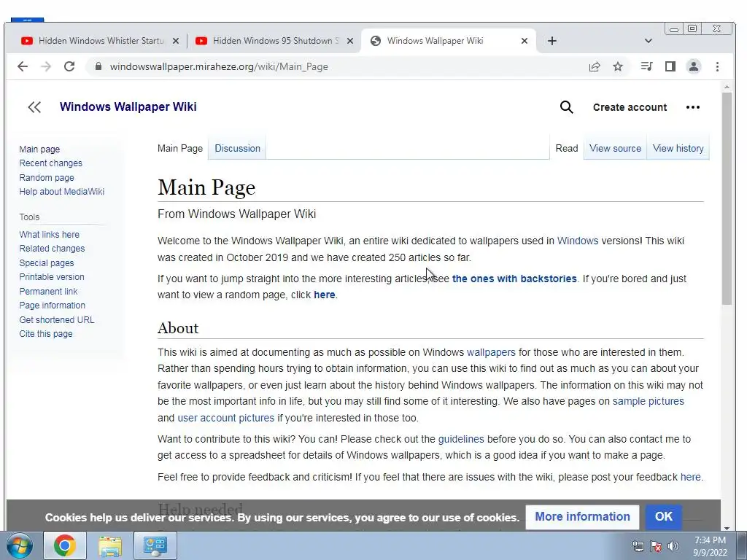
Task: Open the wiki three-dot user menu
Action: pos(693,107)
